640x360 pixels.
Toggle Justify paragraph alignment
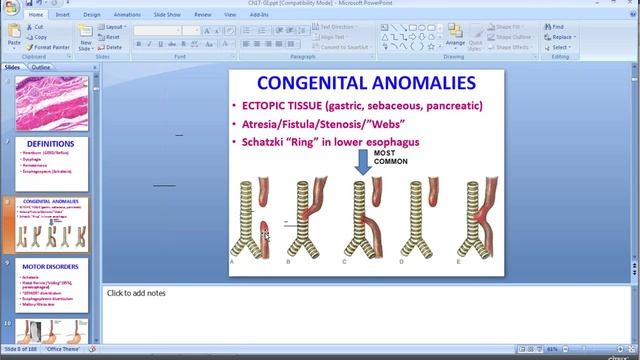279,44
